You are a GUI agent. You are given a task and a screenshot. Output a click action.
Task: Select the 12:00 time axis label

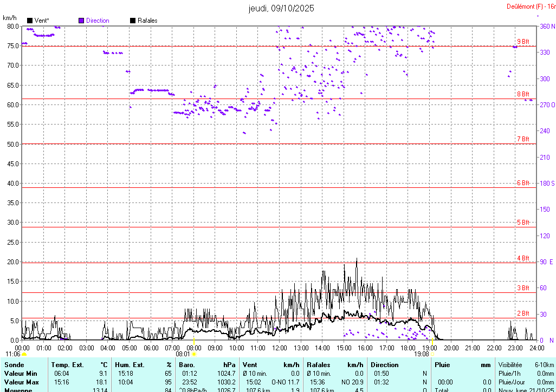(x=280, y=348)
